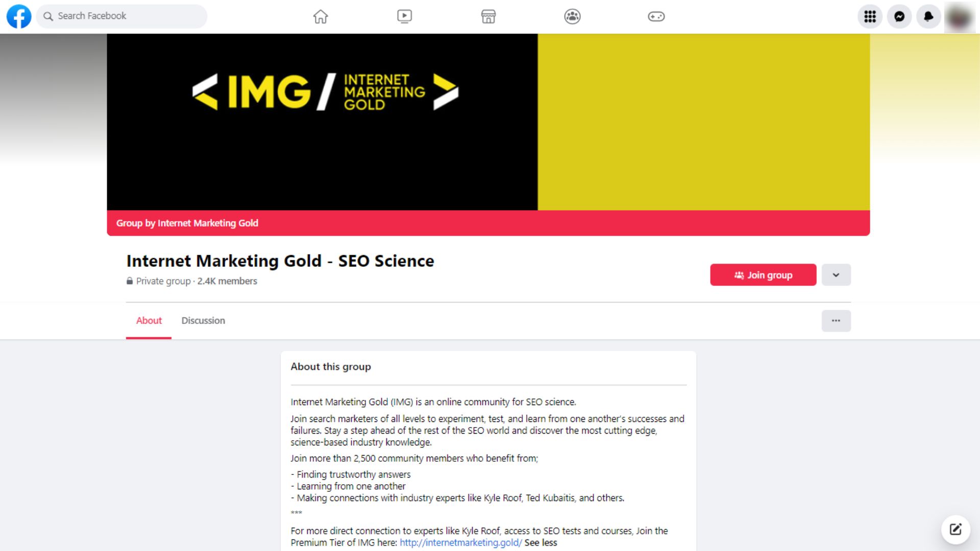Image resolution: width=980 pixels, height=551 pixels.
Task: Switch to the Discussion tab
Action: 203,320
